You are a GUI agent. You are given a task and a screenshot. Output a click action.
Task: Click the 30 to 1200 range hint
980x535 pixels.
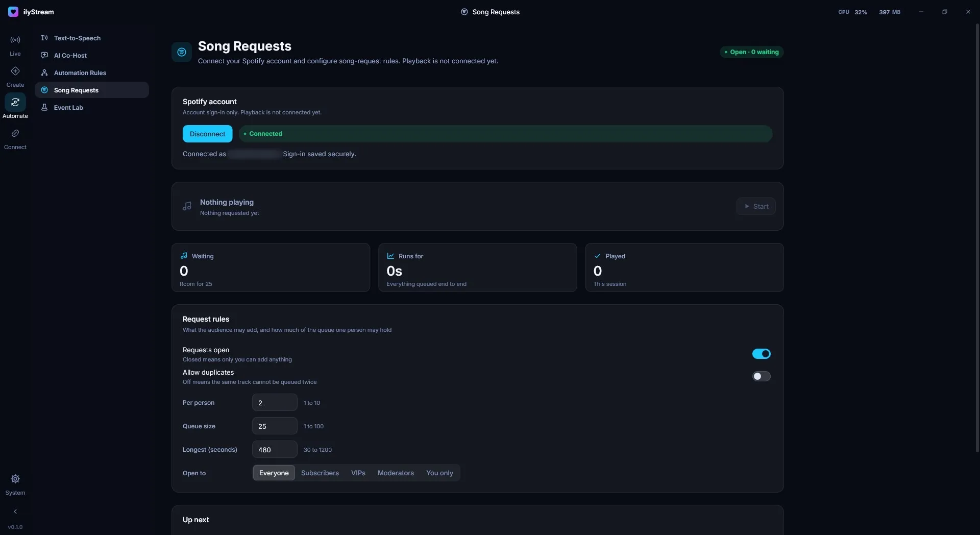(x=317, y=450)
